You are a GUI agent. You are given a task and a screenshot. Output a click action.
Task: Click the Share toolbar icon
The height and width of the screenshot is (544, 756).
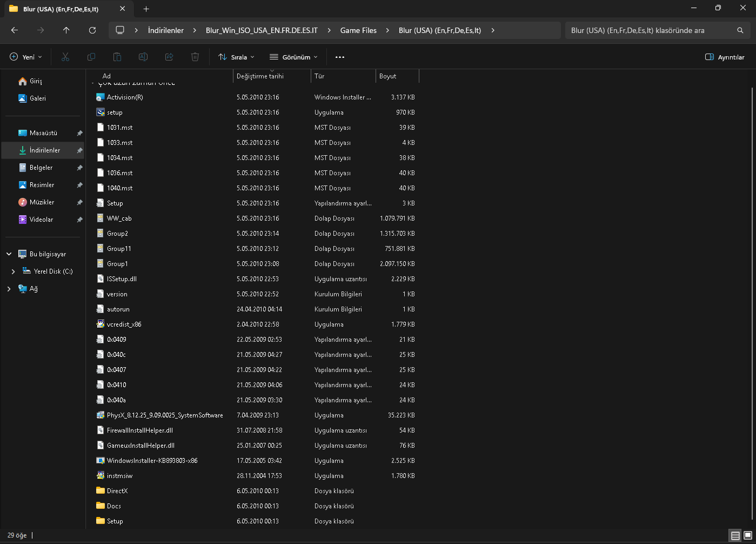click(169, 57)
